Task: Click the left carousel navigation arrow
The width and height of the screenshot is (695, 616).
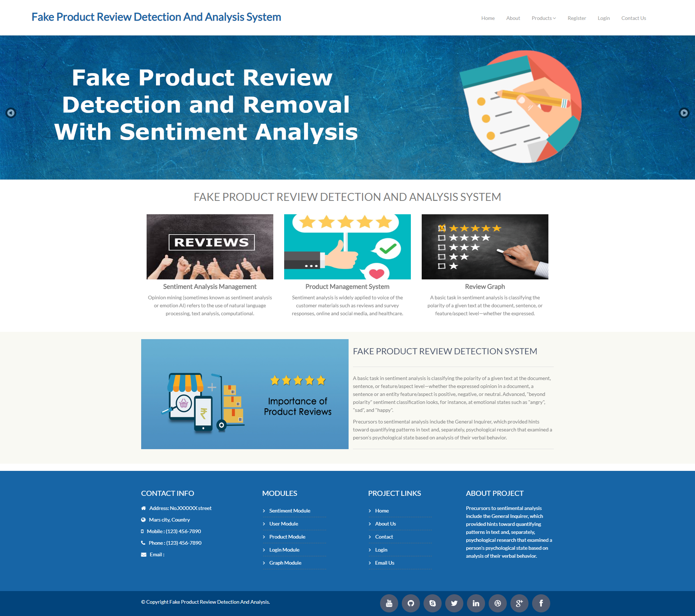Action: [10, 113]
